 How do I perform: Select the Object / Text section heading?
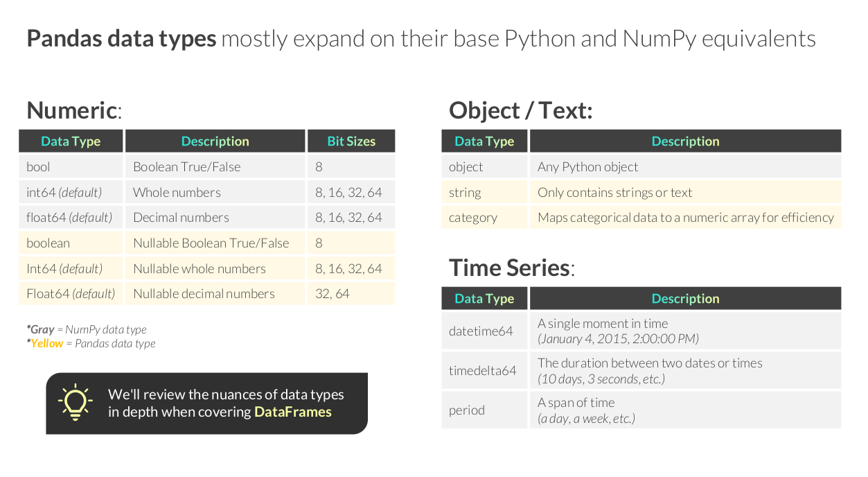521,111
